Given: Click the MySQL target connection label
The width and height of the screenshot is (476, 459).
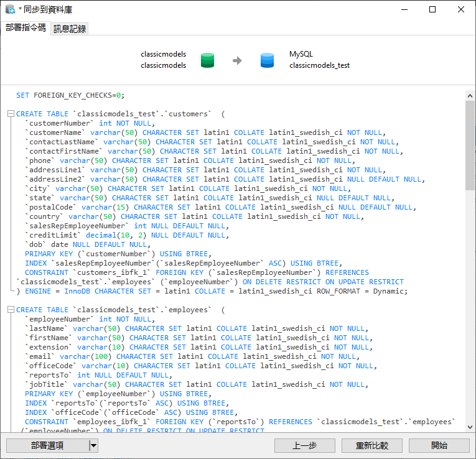Looking at the screenshot, I should click(301, 54).
